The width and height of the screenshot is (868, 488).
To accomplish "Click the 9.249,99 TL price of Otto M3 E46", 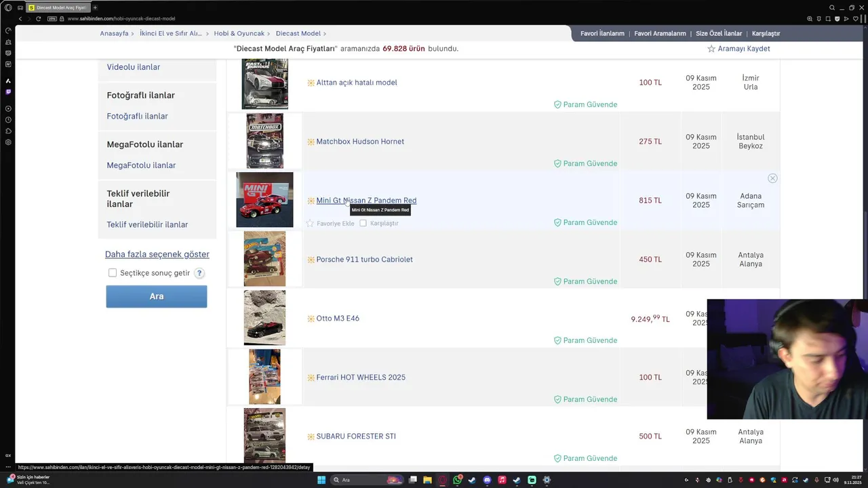I will [650, 319].
